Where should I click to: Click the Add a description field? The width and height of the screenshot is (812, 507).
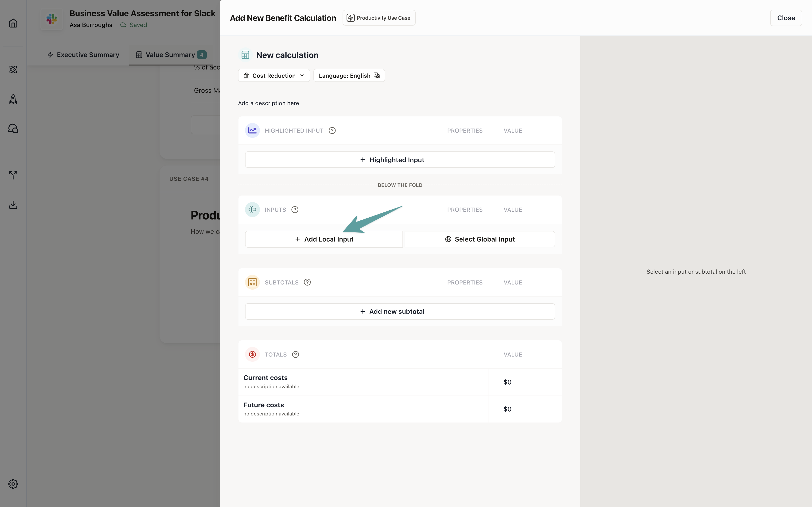point(268,103)
